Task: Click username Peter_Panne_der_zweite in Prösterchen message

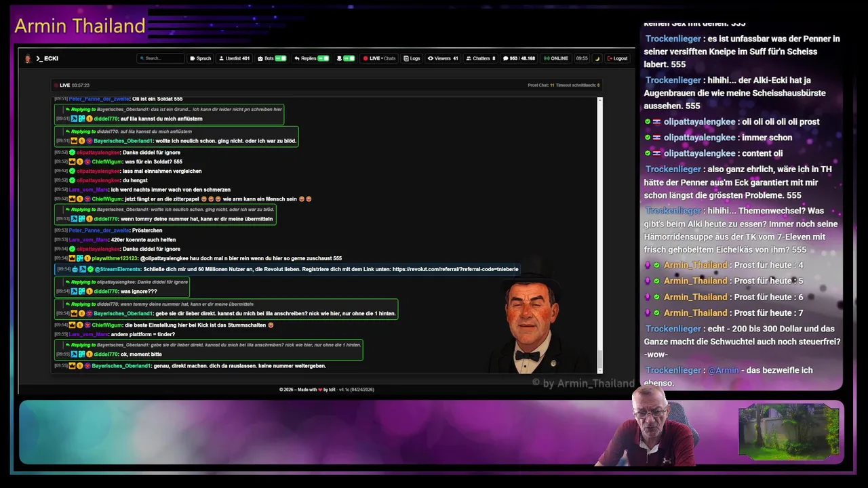Action: pyautogui.click(x=99, y=230)
